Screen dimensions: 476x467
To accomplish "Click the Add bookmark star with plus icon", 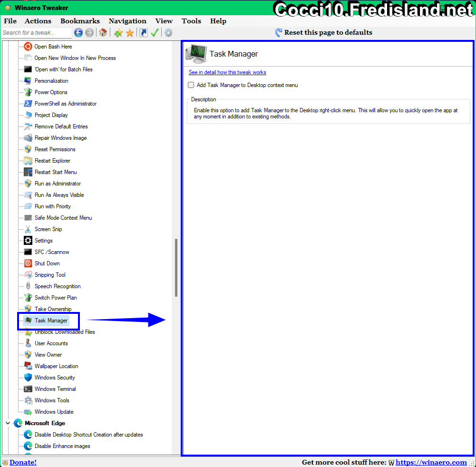I will [118, 33].
